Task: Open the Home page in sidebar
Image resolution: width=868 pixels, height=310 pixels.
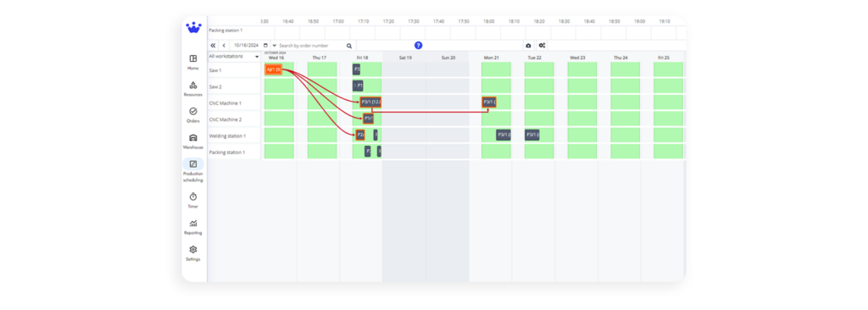Action: (193, 62)
